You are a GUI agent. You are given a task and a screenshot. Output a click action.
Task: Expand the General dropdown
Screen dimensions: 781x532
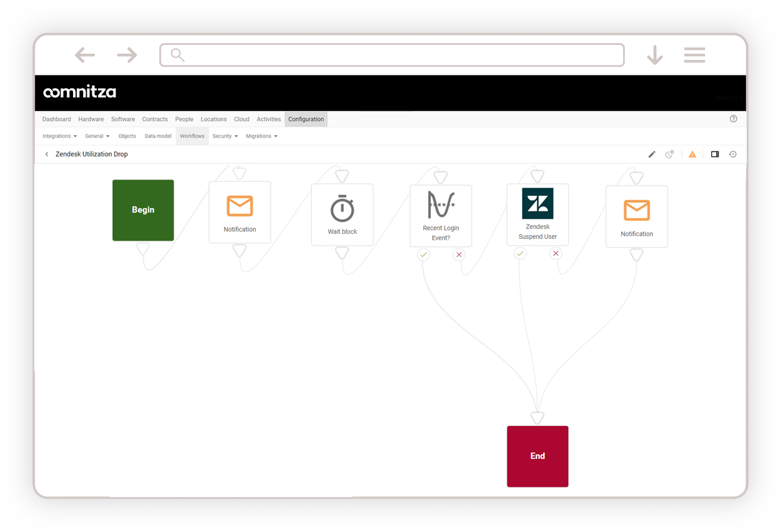97,136
